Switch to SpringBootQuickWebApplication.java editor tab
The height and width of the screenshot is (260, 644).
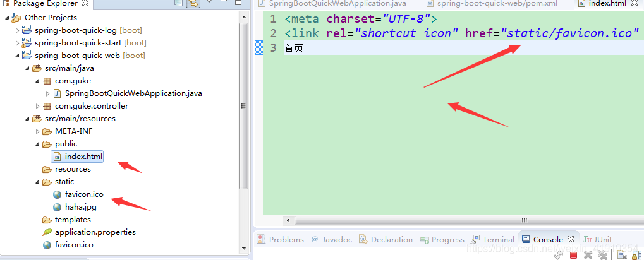pos(333,4)
